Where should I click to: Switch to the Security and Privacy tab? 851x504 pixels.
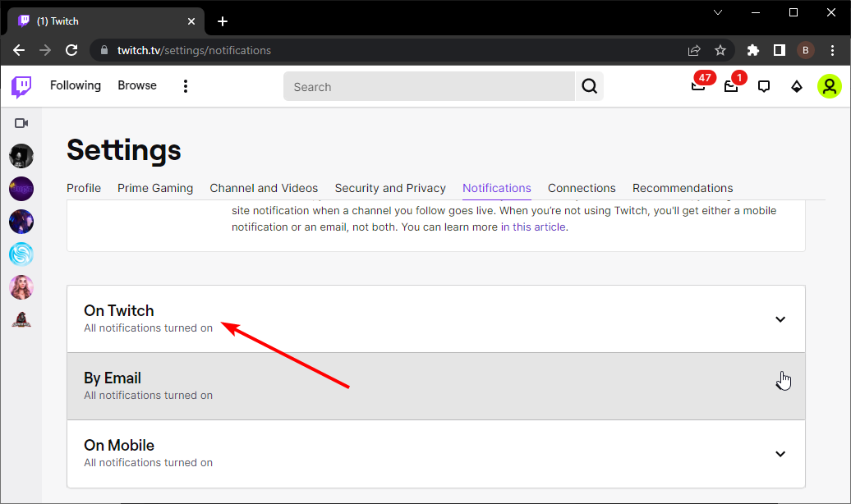tap(390, 188)
